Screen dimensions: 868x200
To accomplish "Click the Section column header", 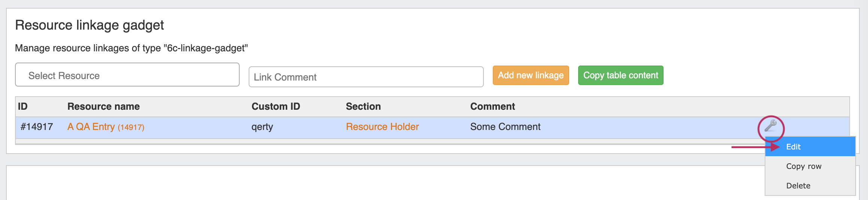I will [363, 107].
